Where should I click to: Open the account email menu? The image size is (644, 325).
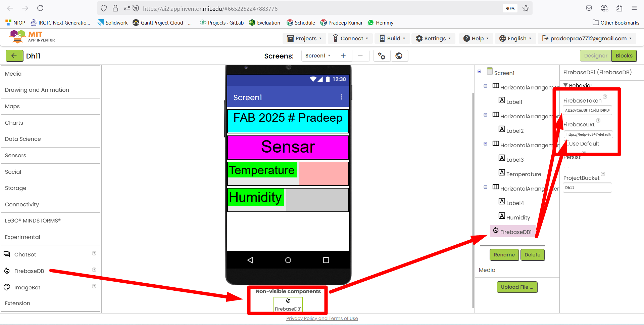point(587,38)
